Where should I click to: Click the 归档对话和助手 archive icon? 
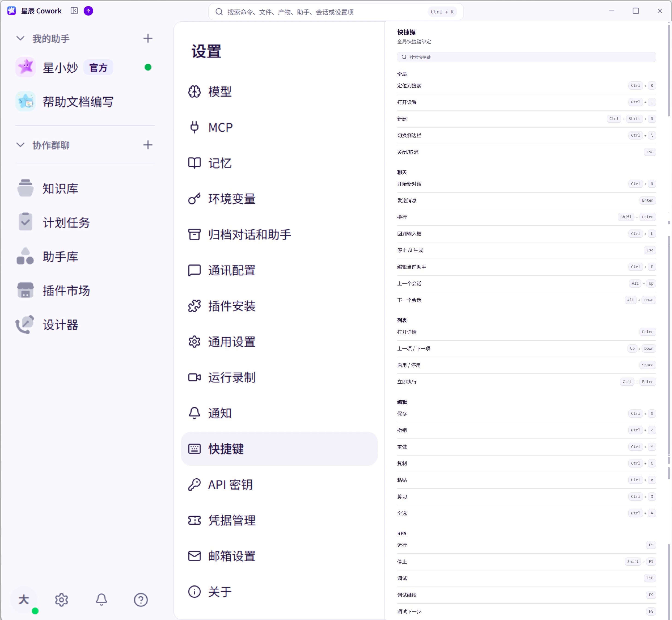pyautogui.click(x=195, y=235)
